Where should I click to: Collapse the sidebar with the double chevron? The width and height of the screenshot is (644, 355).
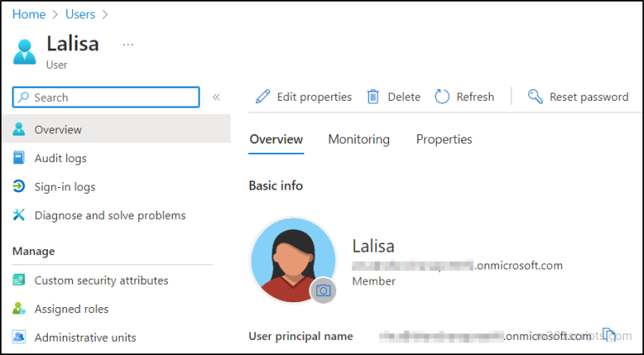216,97
